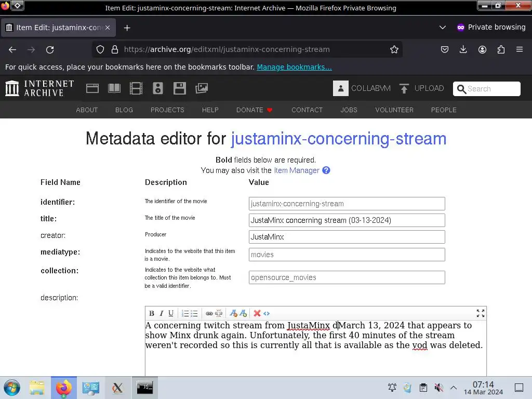The image size is (532, 399).
Task: Open the CONTACT menu item
Action: pos(307,110)
